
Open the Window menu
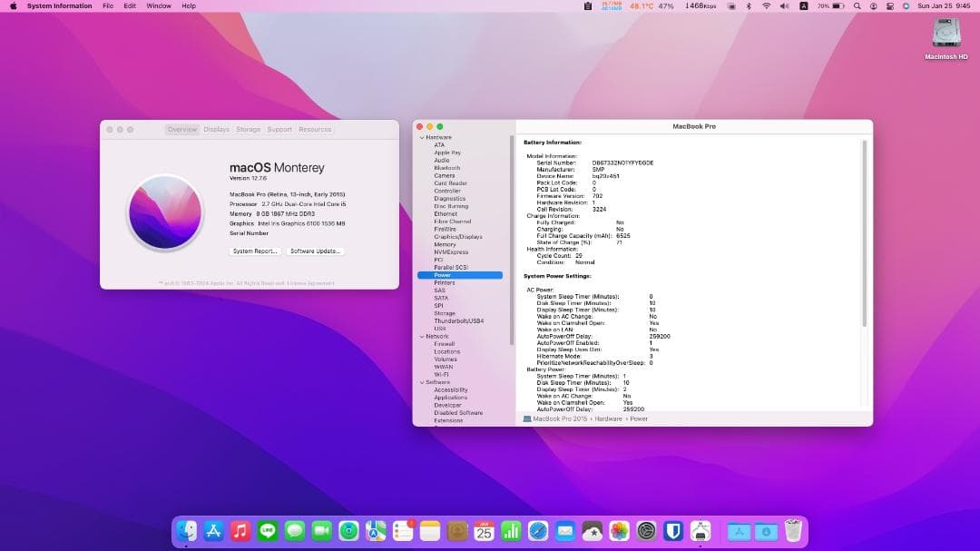point(159,5)
